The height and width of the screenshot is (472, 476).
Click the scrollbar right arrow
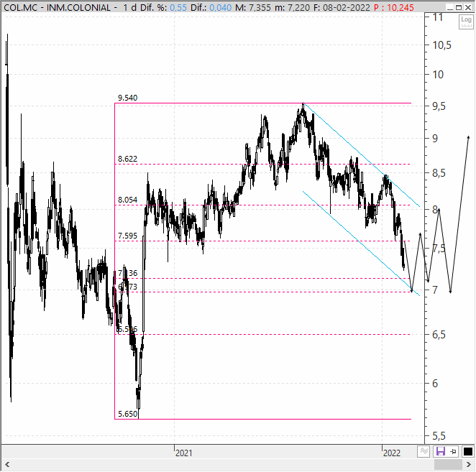point(468,464)
